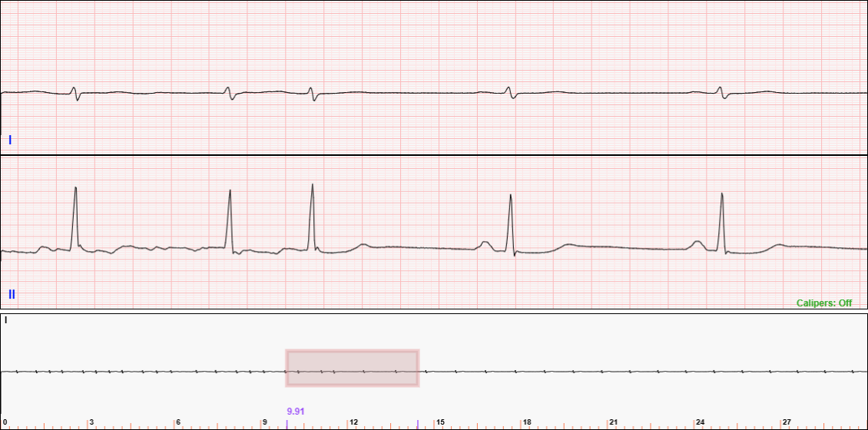Click the last QRS peak in lead II

pyautogui.click(x=722, y=195)
